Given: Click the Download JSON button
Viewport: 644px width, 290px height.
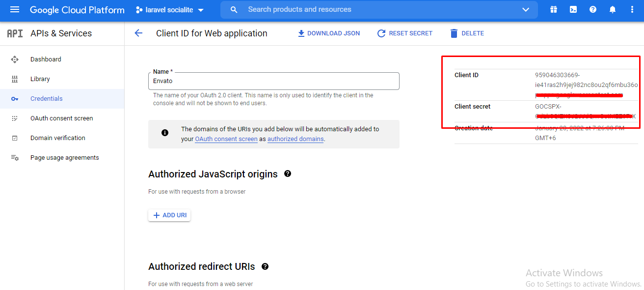Looking at the screenshot, I should click(329, 33).
